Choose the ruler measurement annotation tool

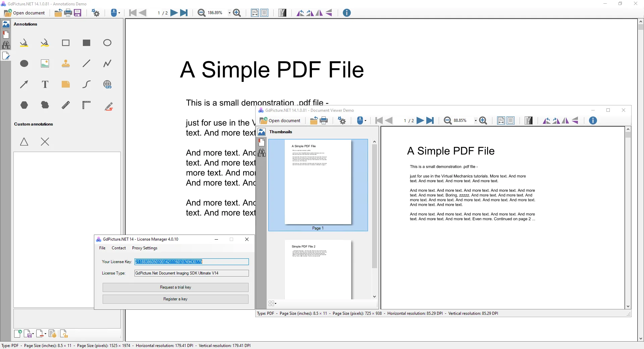66,105
